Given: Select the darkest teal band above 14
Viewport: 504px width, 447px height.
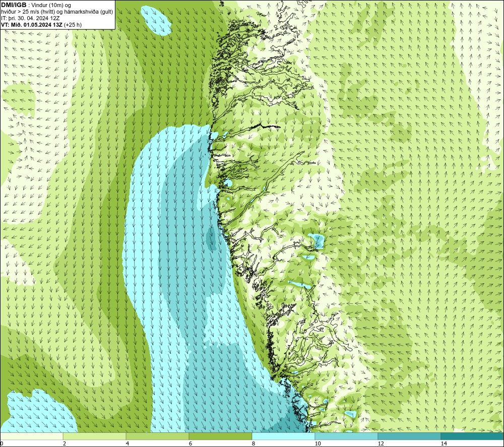Looking at the screenshot, I should coord(473,436).
